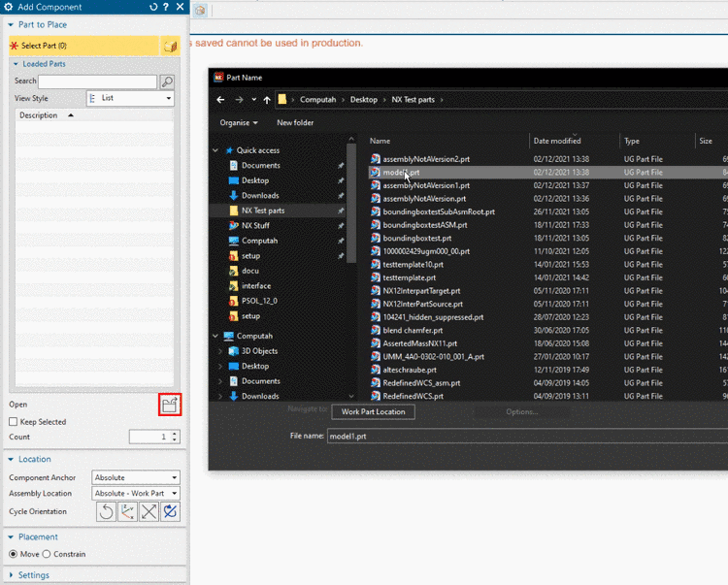Click the help question mark in Add Component
728x585 pixels.
(x=166, y=7)
